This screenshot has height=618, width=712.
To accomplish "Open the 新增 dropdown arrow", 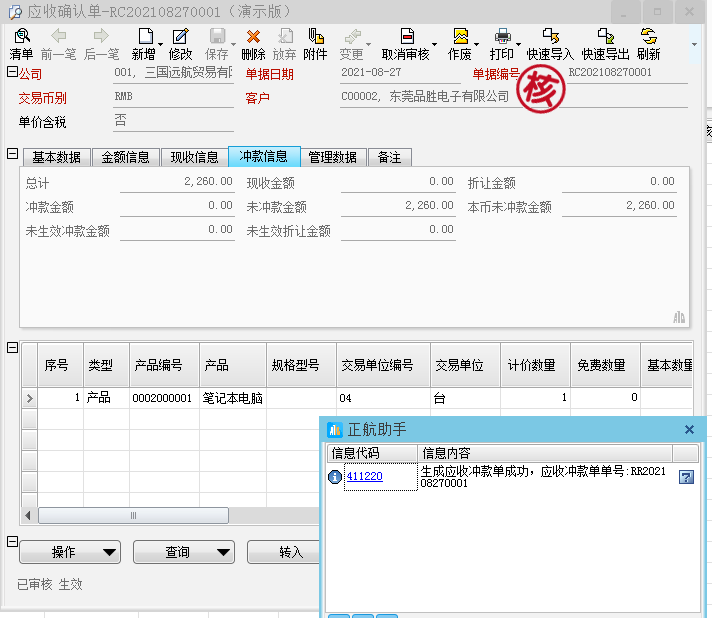I will tap(162, 46).
